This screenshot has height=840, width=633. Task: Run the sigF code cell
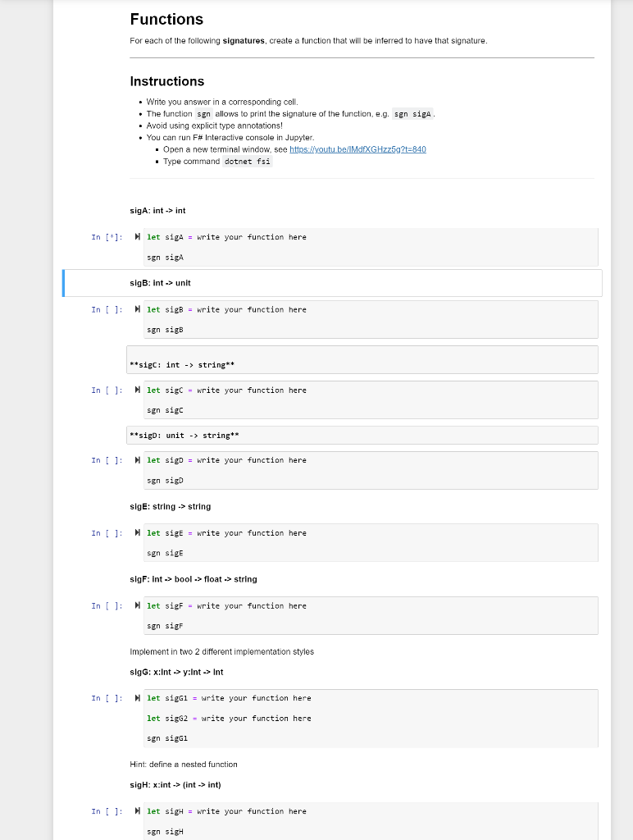(136, 605)
